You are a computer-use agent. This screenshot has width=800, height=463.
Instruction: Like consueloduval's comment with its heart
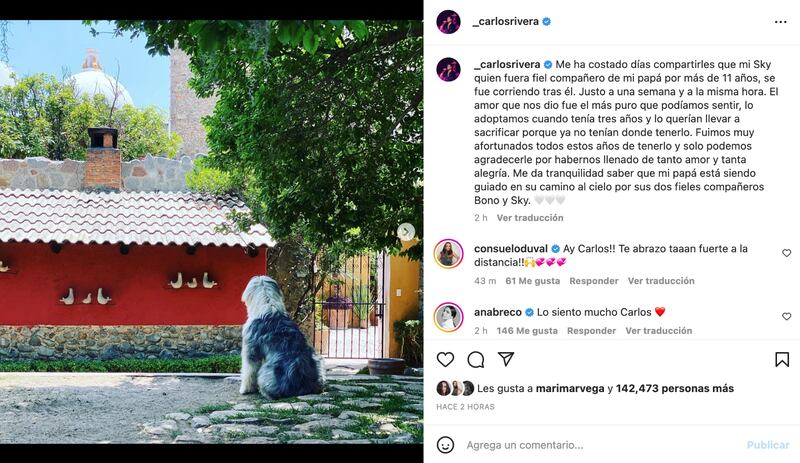787,253
